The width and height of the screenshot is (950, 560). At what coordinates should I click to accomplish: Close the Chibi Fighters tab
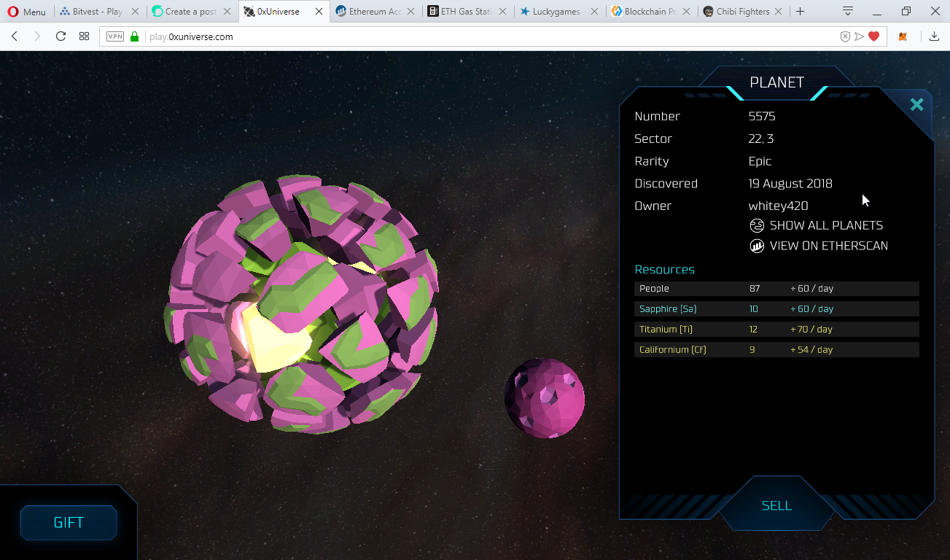coord(778,12)
